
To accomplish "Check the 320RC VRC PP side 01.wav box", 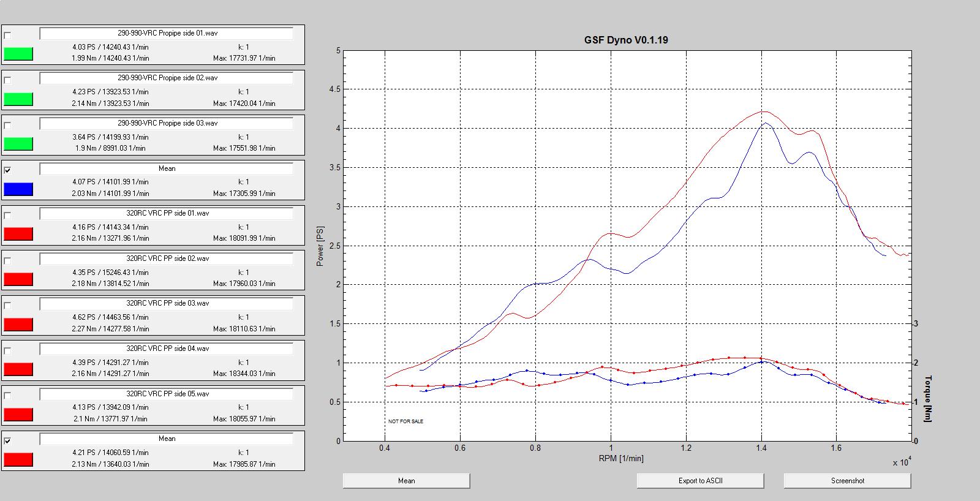I will (7, 216).
